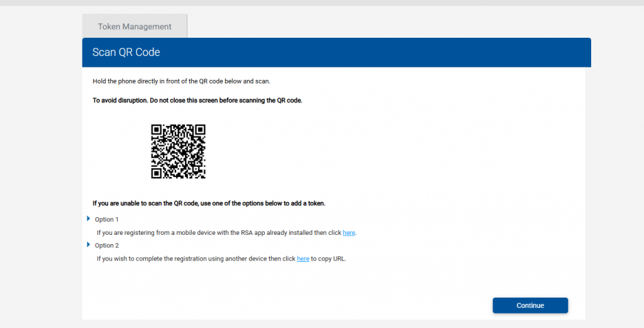Open the Token Management tab
The height and width of the screenshot is (328, 644).
[135, 26]
